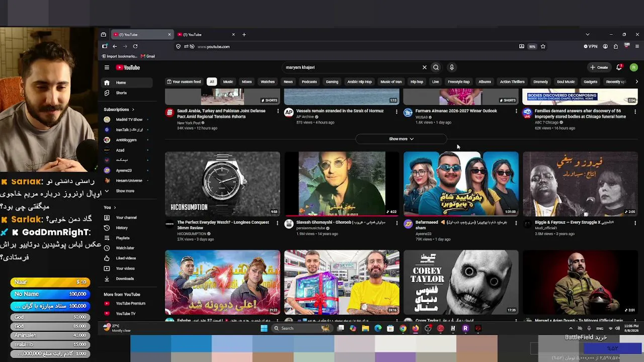
Task: Open a new browser tab
Action: pos(244,35)
